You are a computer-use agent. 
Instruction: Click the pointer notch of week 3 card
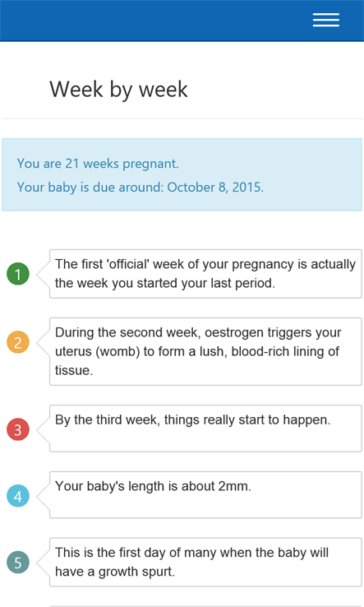[44, 429]
